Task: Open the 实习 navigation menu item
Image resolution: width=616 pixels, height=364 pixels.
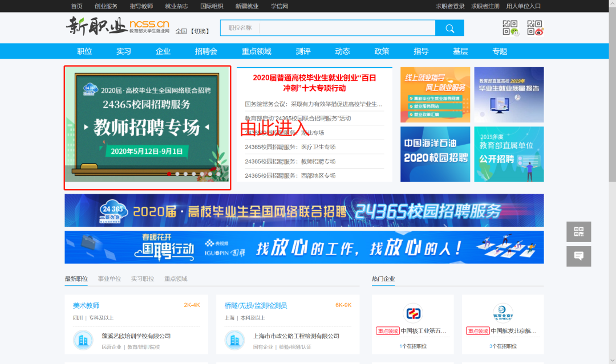Action: tap(124, 51)
